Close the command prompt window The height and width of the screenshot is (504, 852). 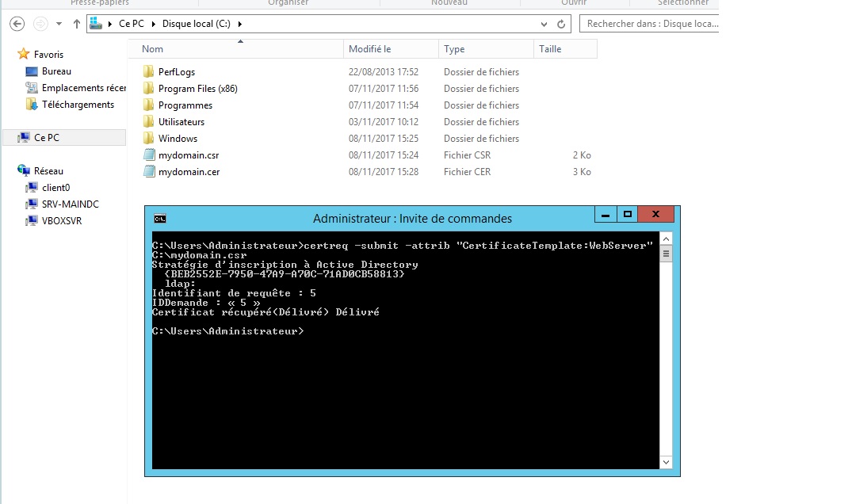coord(656,214)
